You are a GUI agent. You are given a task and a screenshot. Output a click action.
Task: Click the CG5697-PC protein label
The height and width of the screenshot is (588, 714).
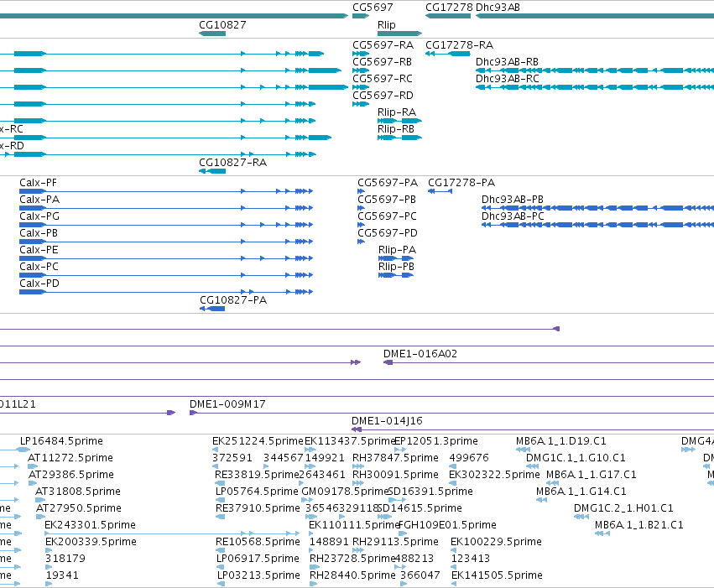387,216
